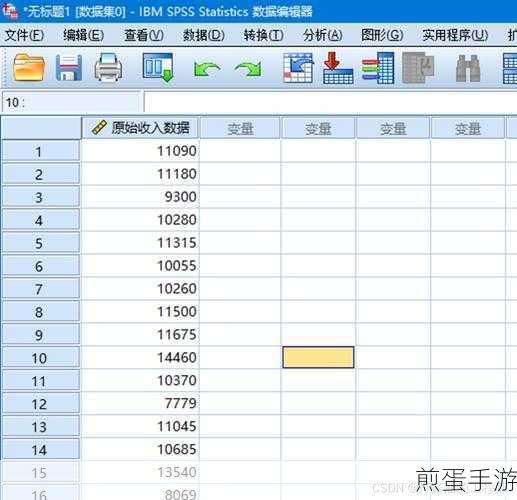
Task: Select row header 8
Action: click(41, 312)
